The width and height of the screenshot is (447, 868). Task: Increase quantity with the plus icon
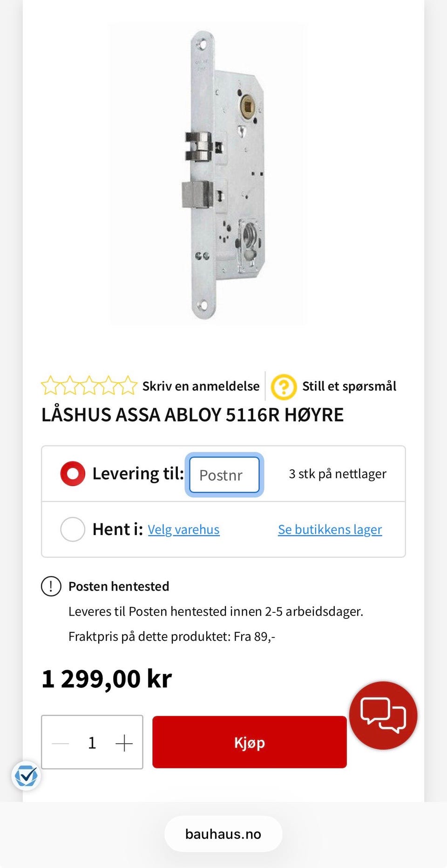(x=124, y=743)
